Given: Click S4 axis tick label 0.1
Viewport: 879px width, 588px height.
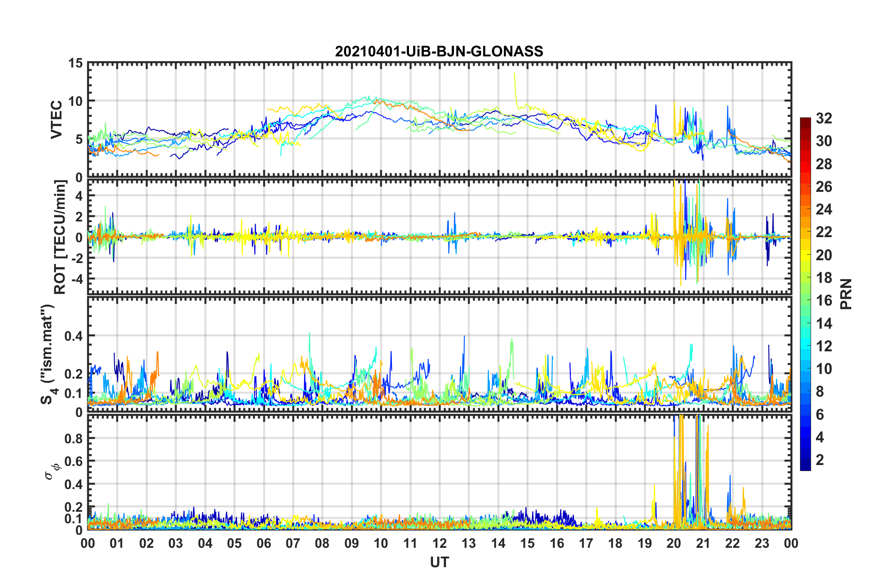Looking at the screenshot, I should tap(73, 393).
